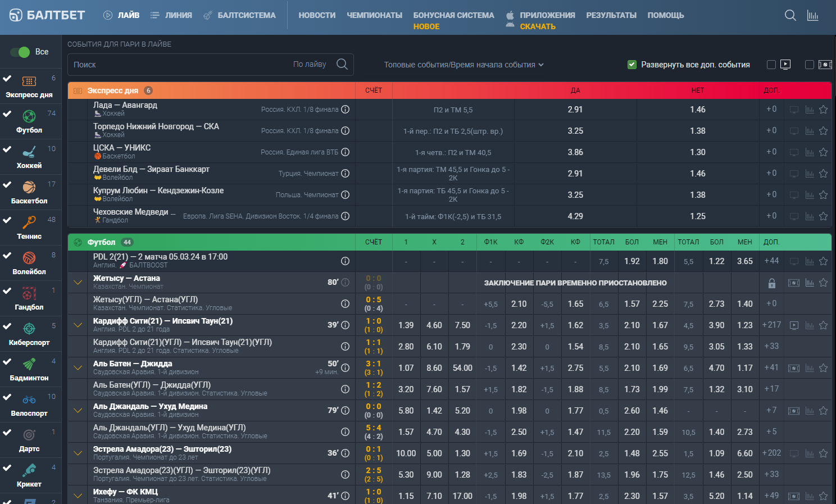Open match tracker icon for Аль Батен — Джидда
This screenshot has height=504, width=836.
pos(794,368)
